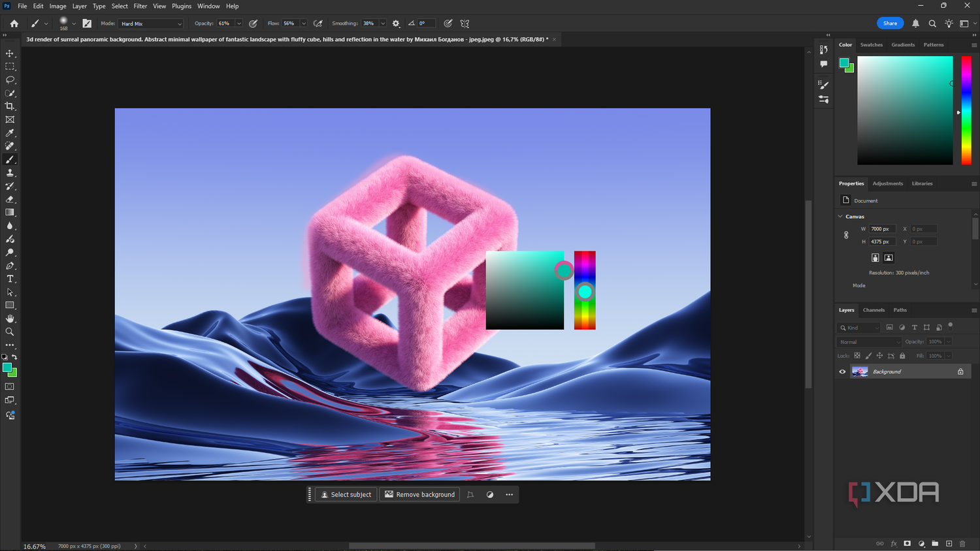Viewport: 980px width, 551px height.
Task: Open the Flow 56% dropdown arrow
Action: pos(304,24)
